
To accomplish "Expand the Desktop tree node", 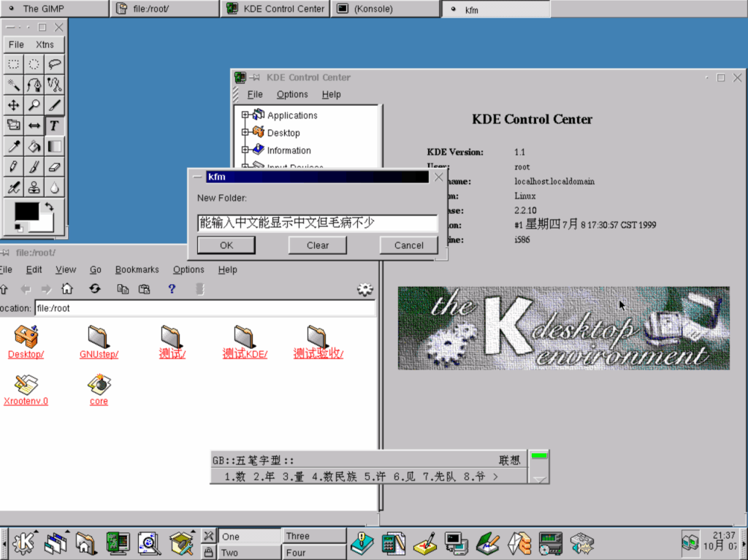I will 245,132.
